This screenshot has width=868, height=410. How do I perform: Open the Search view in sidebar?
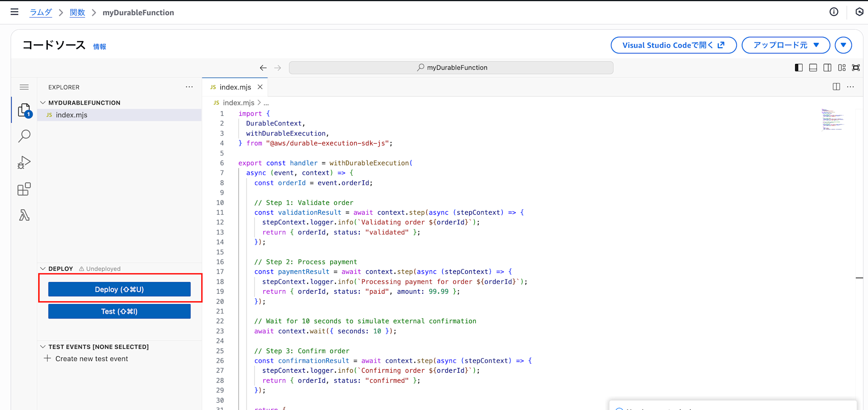(24, 136)
